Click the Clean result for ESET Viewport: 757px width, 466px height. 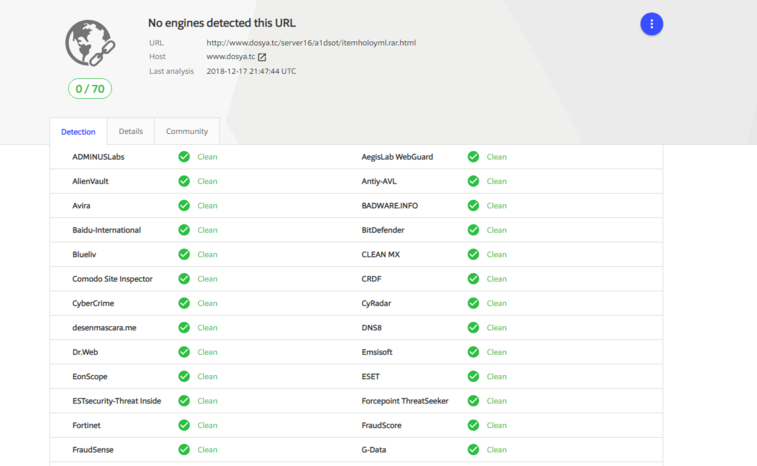(496, 376)
